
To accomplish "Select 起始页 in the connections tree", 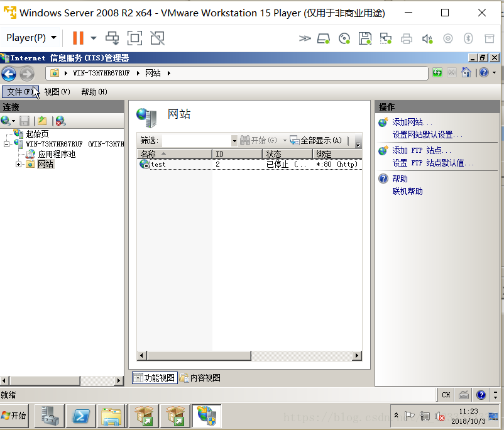I will (37, 134).
